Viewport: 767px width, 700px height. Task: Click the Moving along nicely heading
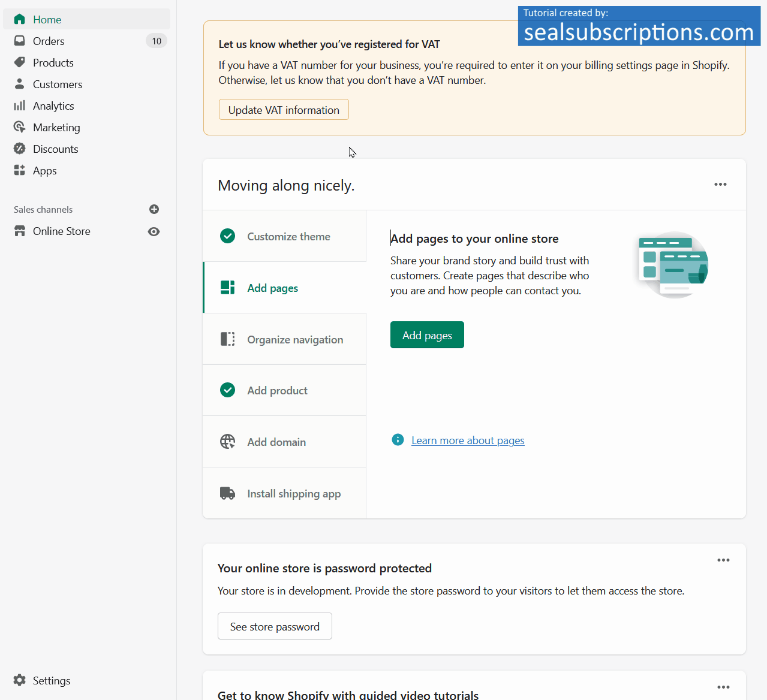click(286, 185)
